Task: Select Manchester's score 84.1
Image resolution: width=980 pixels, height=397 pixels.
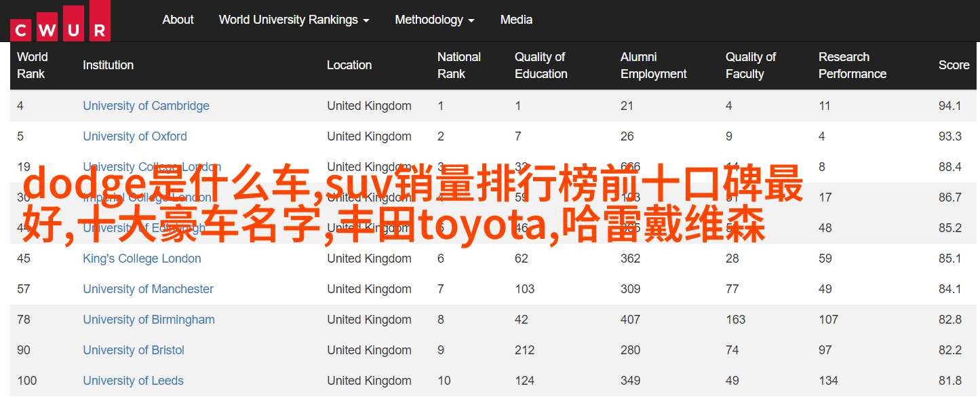Action: point(950,289)
